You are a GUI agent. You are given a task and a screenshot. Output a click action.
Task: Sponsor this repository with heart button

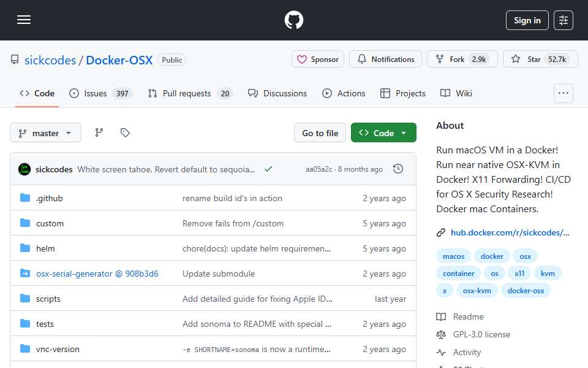tap(318, 59)
